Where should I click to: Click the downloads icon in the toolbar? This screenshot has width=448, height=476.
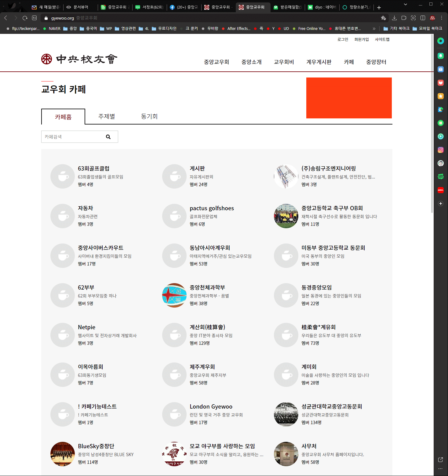(394, 18)
